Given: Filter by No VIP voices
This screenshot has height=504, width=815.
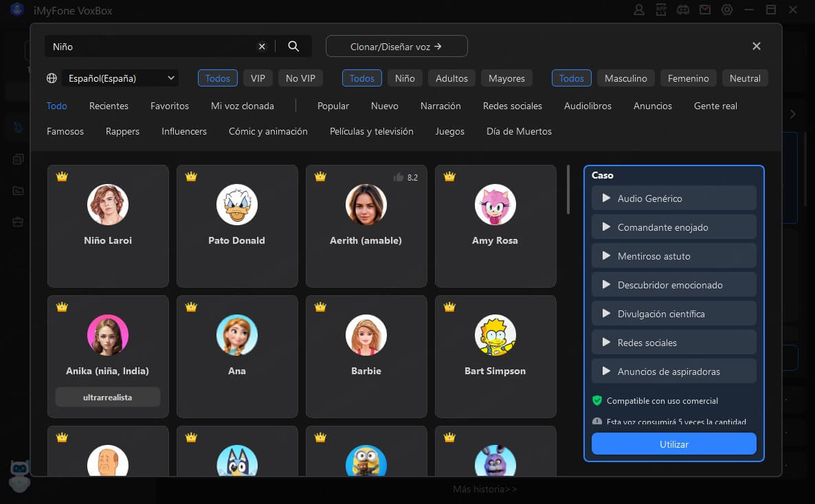Looking at the screenshot, I should click(300, 78).
